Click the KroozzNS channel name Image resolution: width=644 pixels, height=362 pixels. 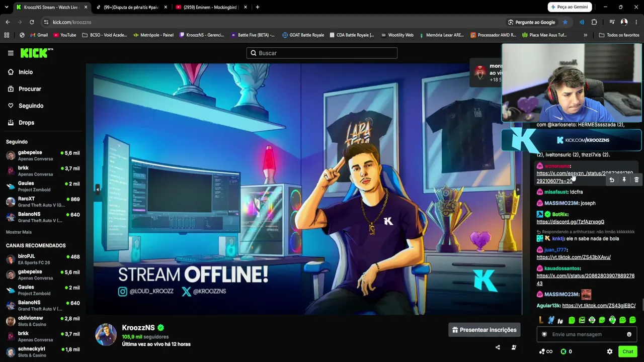point(138,327)
